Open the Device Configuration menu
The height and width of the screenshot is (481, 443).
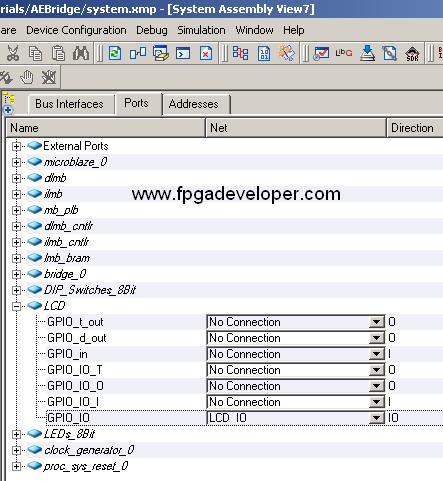point(76,30)
